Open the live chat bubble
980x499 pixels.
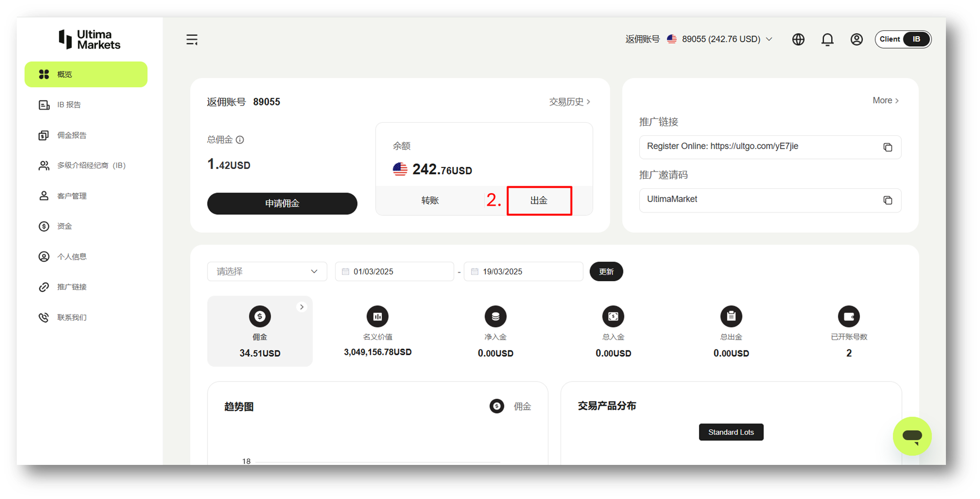pos(912,436)
